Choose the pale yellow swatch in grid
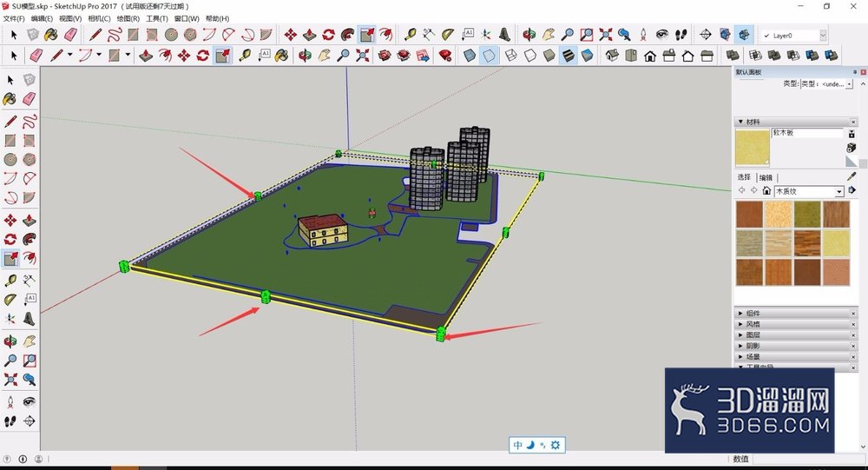868x470 pixels. pyautogui.click(x=835, y=242)
